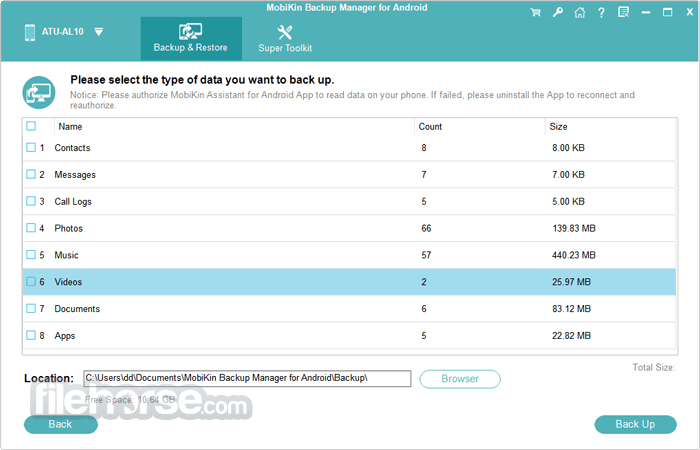Sort by the Size column header
Screen dimensions: 700x450
click(x=558, y=127)
